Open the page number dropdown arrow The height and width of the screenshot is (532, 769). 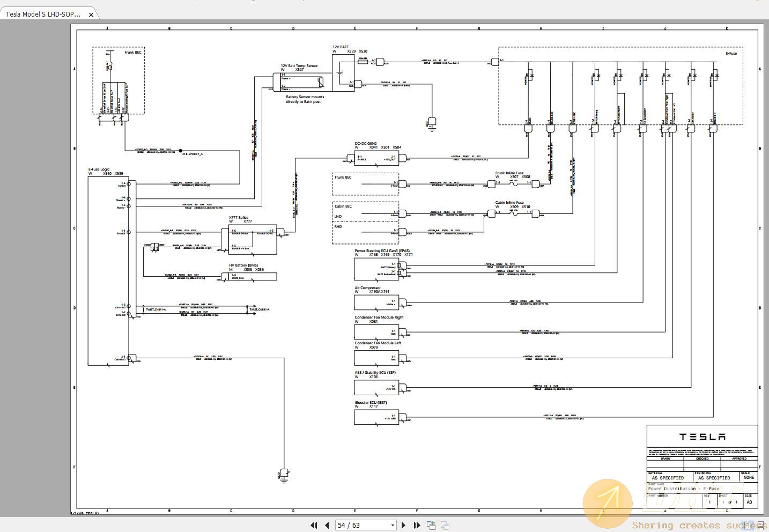[x=393, y=526]
